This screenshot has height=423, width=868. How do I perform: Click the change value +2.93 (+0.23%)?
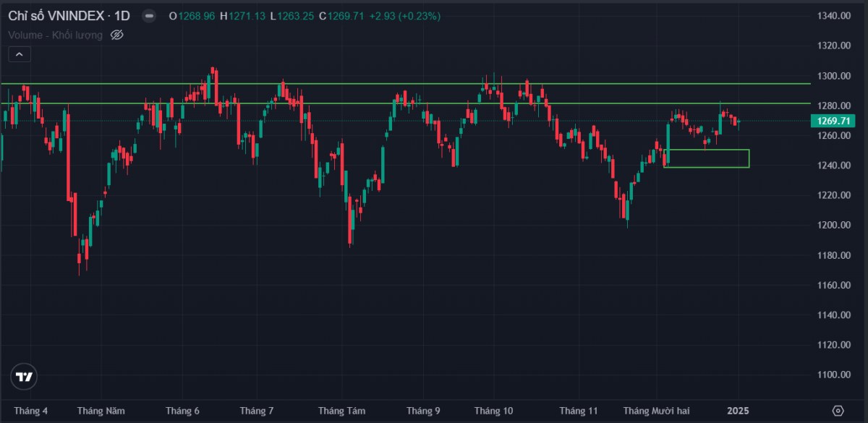[x=404, y=16]
